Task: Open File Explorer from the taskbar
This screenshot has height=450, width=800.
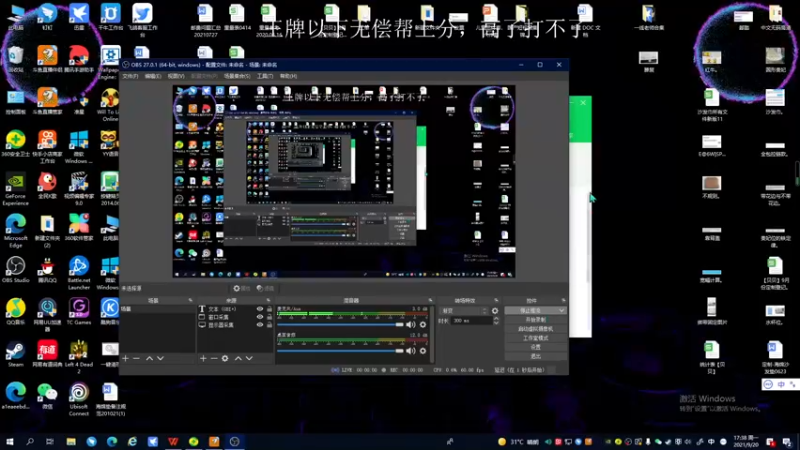Action: (x=71, y=442)
